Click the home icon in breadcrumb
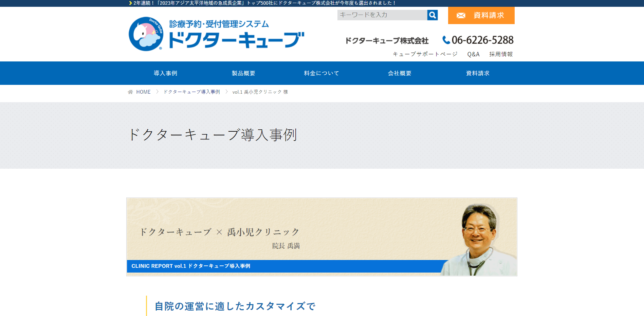 (x=130, y=92)
